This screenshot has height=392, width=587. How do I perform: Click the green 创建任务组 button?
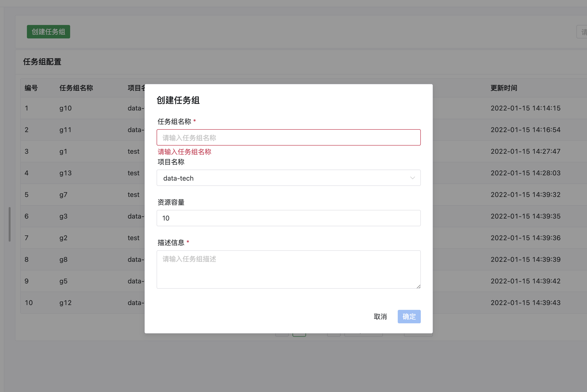pos(48,32)
